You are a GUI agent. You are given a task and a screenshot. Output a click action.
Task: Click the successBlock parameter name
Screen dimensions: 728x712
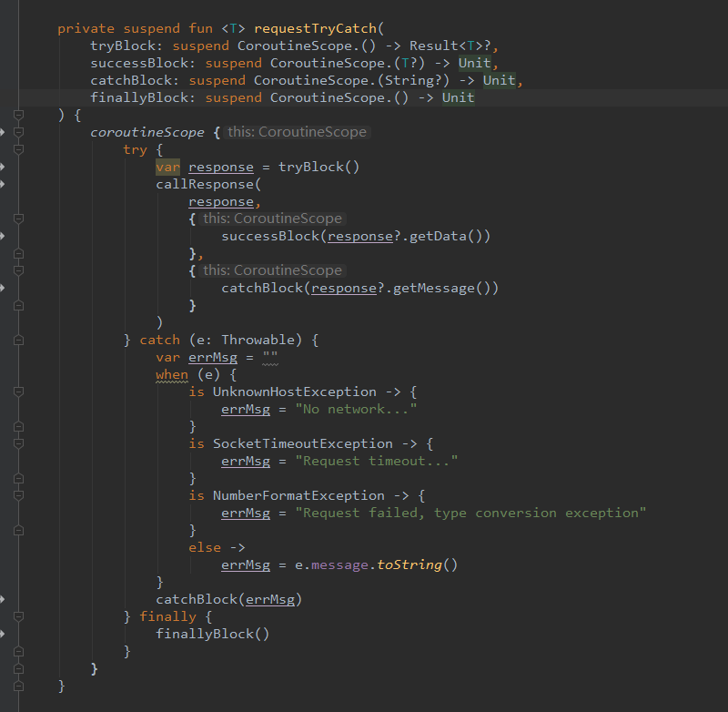(x=139, y=63)
